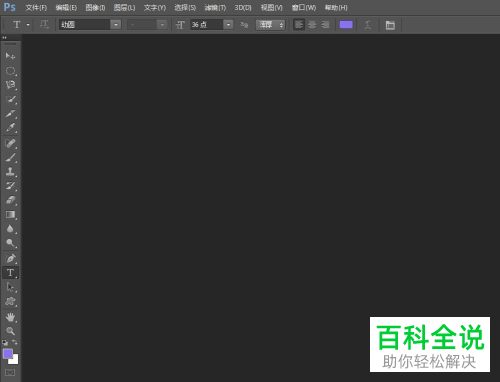Click the purple text color swatch

coord(346,25)
